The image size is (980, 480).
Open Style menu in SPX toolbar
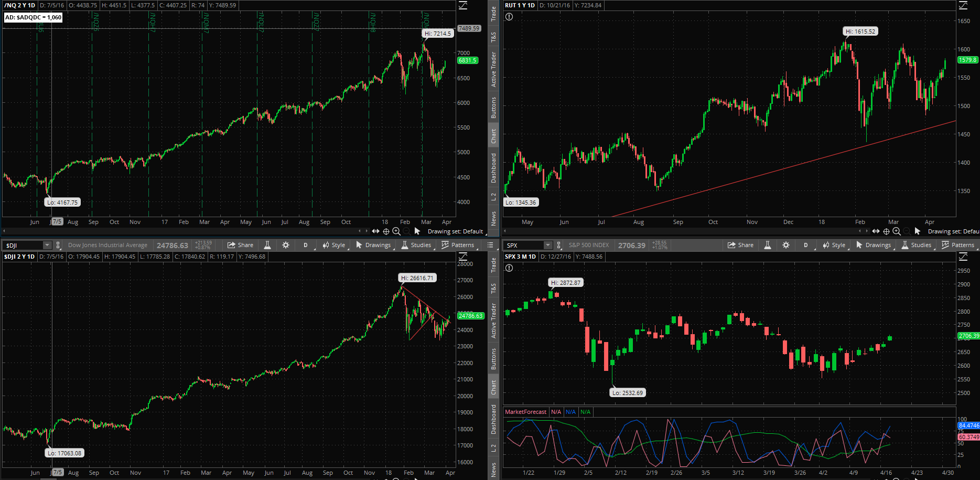coord(834,245)
